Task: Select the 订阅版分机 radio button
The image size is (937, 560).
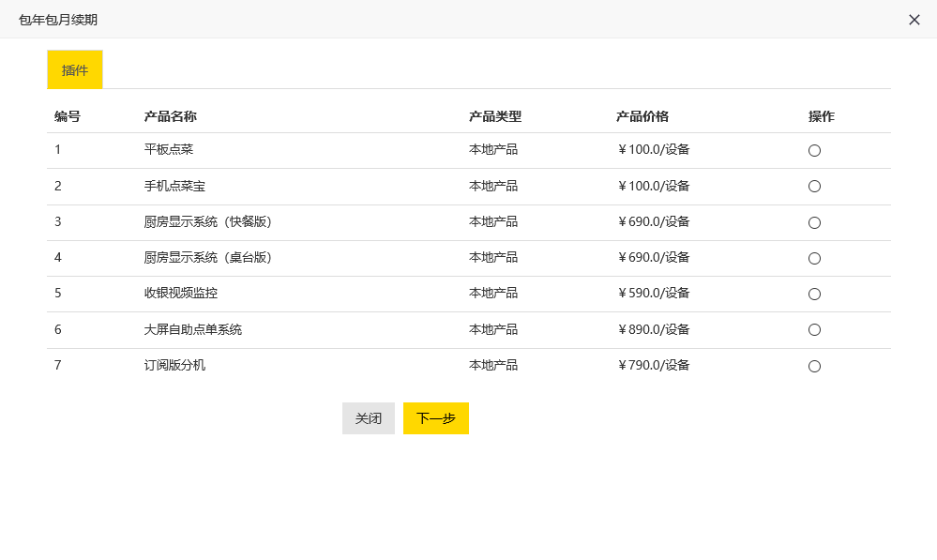Action: (814, 367)
